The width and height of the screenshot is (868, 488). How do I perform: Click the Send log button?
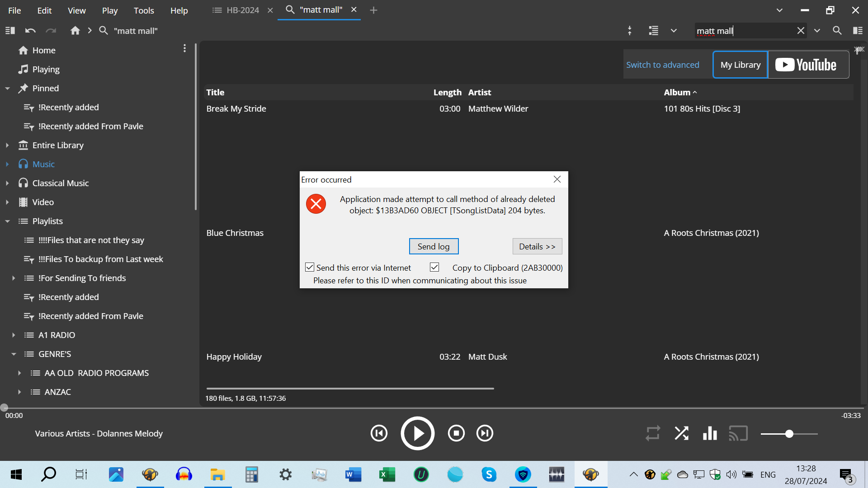pyautogui.click(x=434, y=246)
